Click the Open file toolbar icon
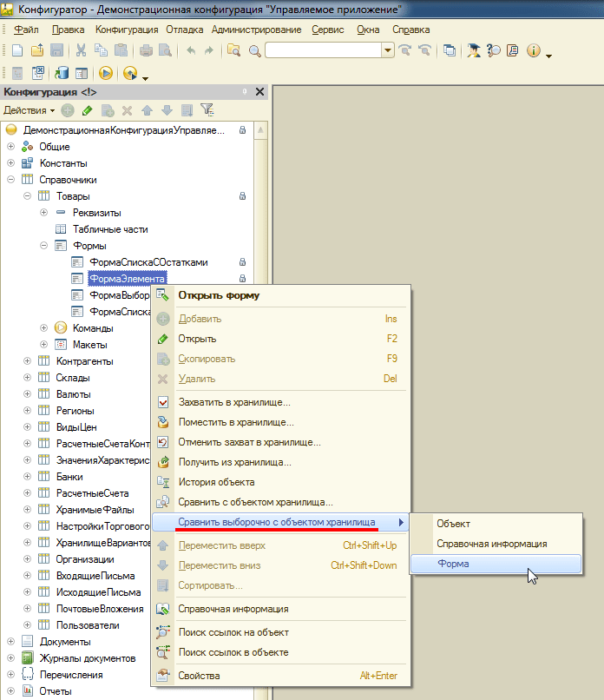Viewport: 604px width, 700px height. [x=37, y=50]
